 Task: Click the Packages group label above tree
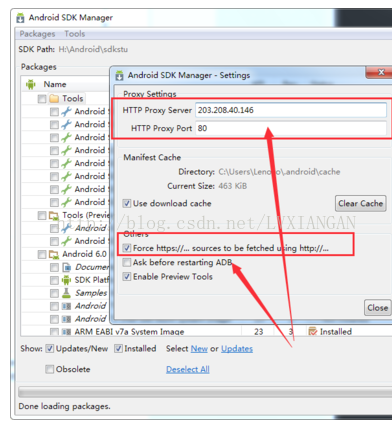(39, 67)
